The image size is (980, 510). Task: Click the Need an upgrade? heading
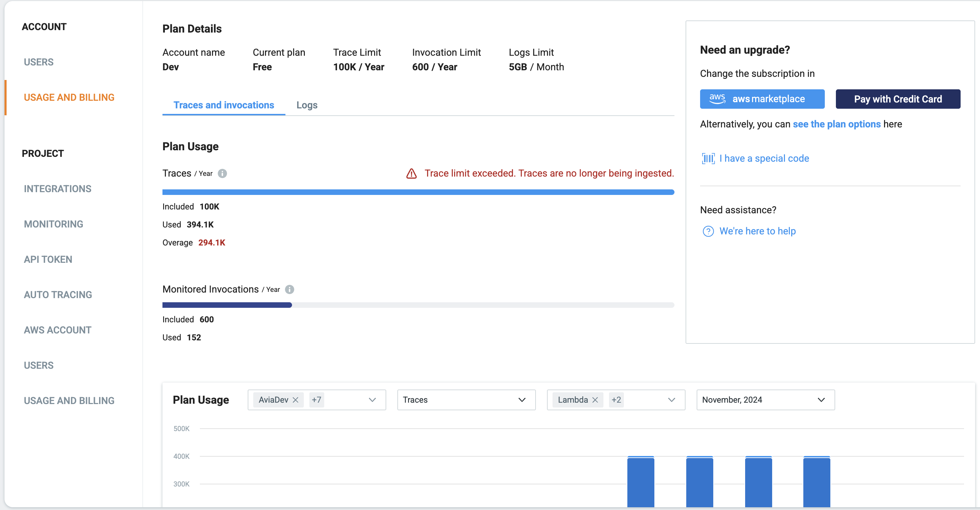[744, 50]
